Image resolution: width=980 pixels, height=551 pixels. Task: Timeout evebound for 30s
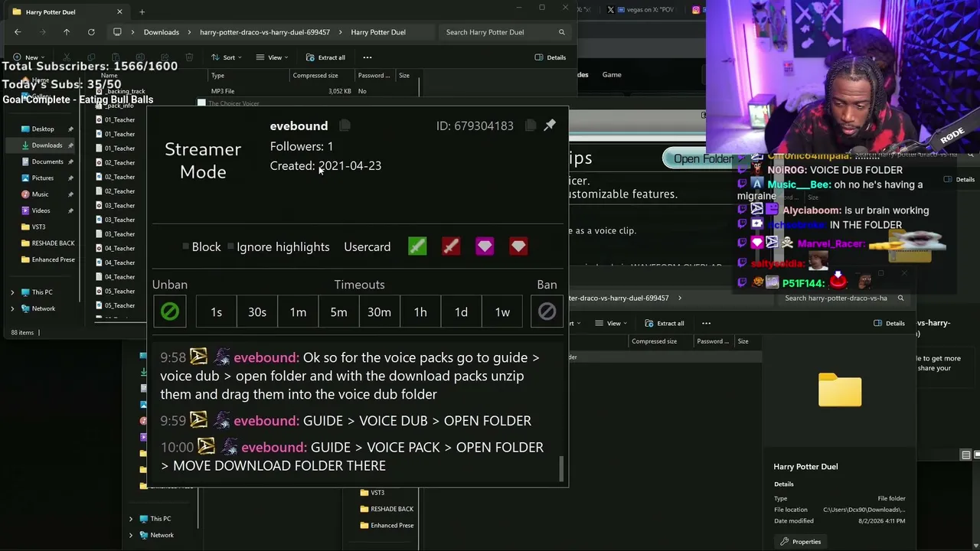click(257, 311)
